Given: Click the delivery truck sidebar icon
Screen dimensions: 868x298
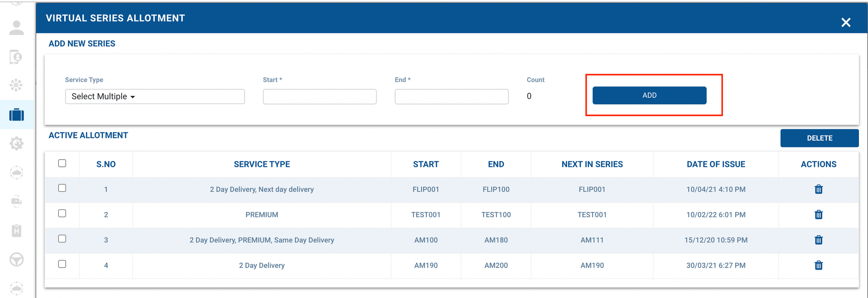Looking at the screenshot, I should [x=17, y=202].
